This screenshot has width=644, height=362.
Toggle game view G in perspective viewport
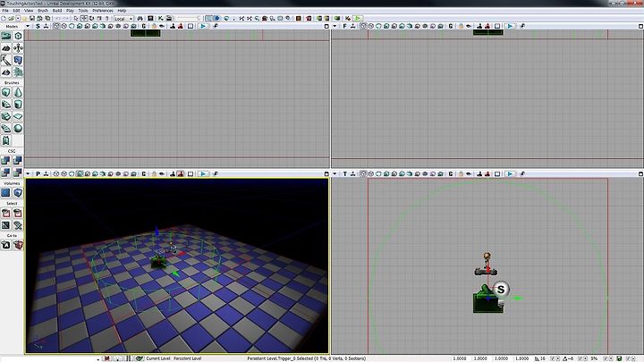(x=143, y=174)
